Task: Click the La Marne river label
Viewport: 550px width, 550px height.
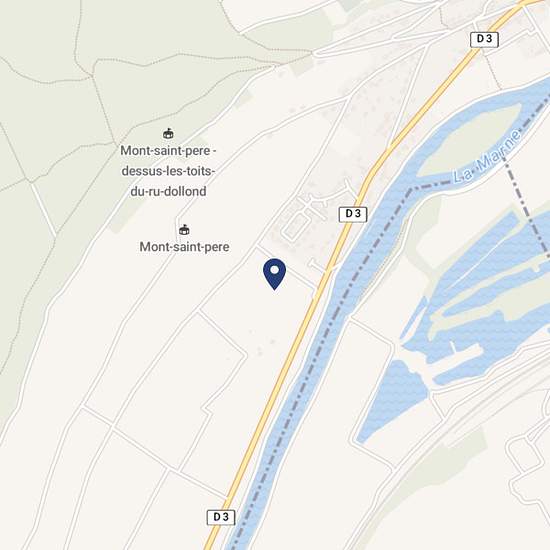Action: [487, 157]
